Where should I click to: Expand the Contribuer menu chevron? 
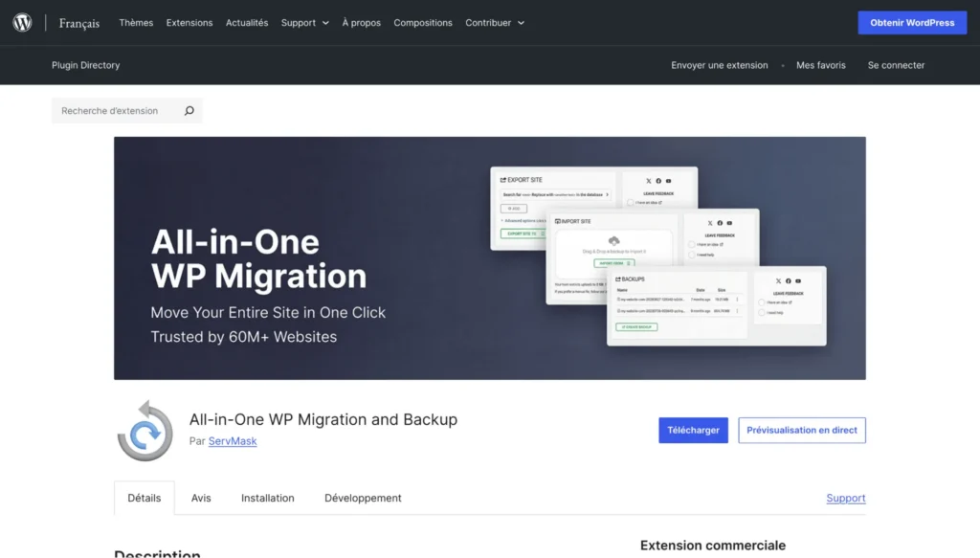(x=522, y=23)
